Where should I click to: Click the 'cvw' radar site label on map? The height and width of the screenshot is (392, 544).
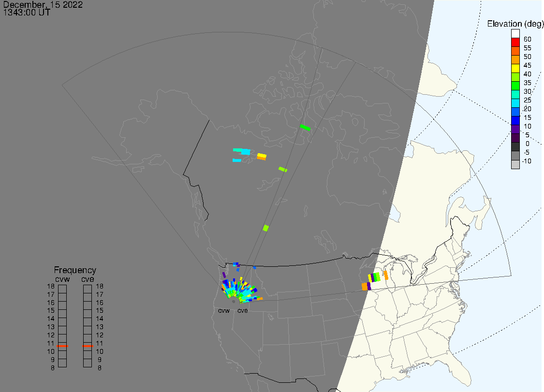point(224,310)
